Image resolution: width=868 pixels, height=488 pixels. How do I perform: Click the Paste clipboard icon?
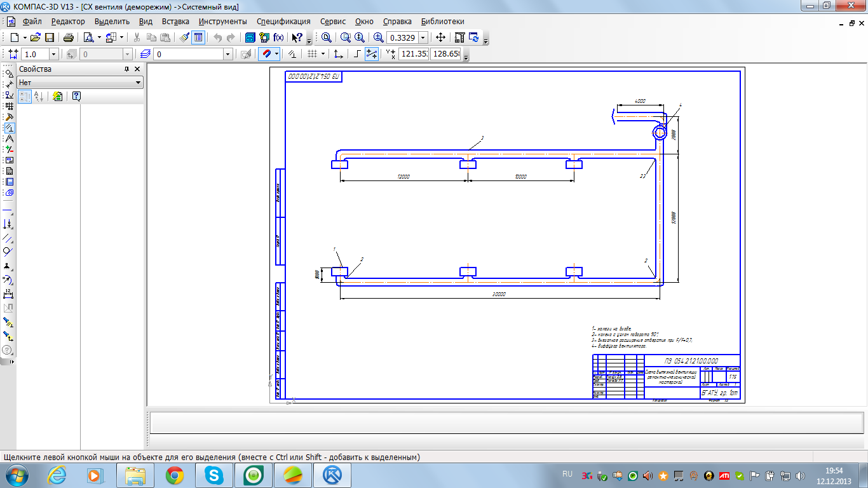[165, 37]
